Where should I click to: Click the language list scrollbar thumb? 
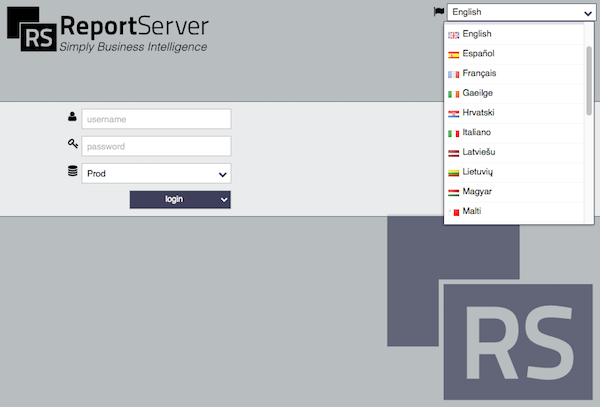point(589,80)
